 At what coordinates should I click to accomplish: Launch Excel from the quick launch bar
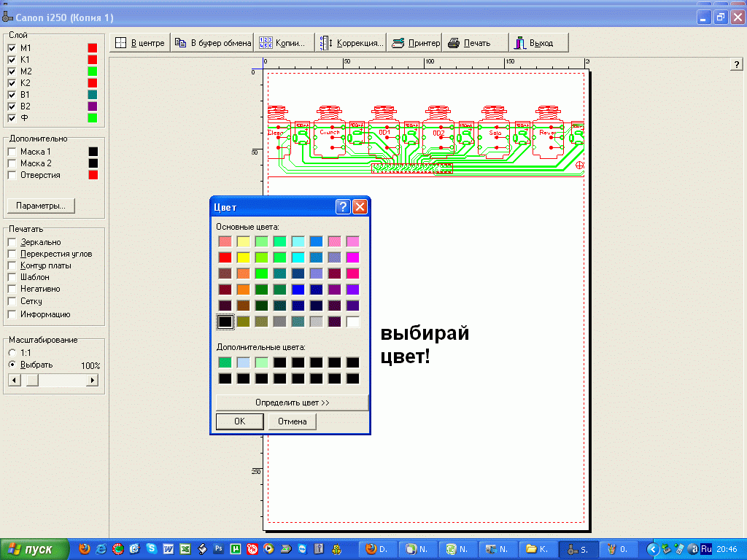(185, 549)
